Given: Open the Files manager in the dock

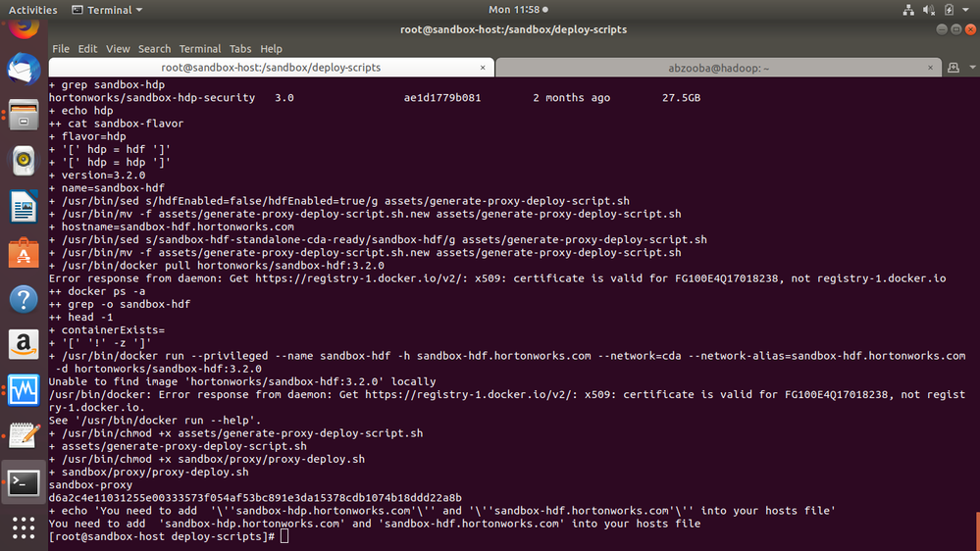Looking at the screenshot, I should 24,115.
